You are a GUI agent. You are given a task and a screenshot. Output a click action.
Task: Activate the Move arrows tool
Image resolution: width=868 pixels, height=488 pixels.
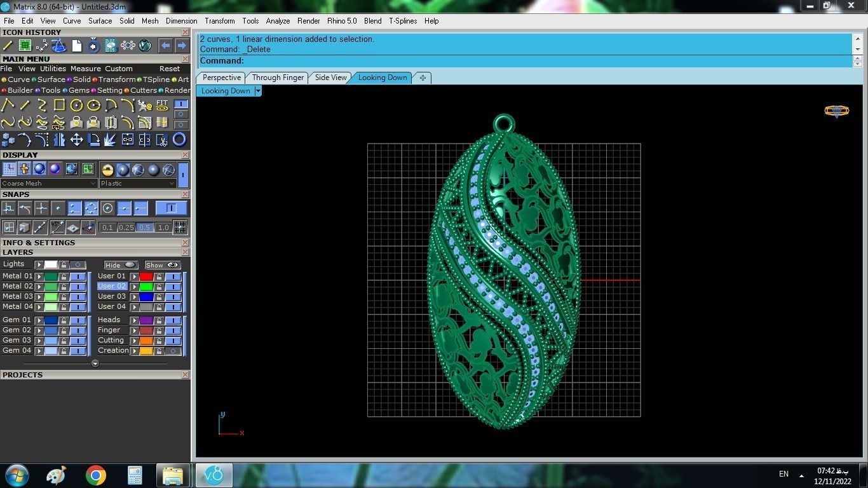click(x=76, y=139)
